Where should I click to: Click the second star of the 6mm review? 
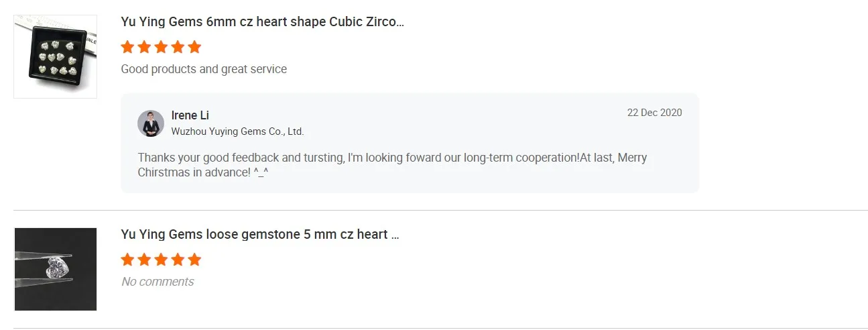[x=144, y=47]
